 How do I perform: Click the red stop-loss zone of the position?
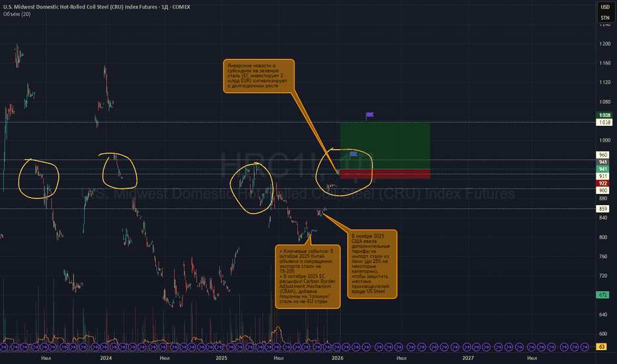(x=384, y=173)
